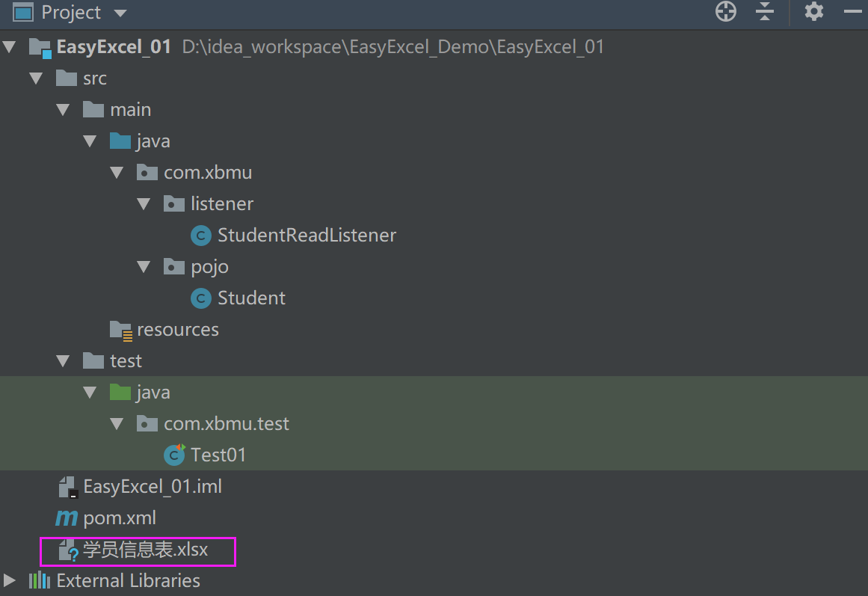Image resolution: width=868 pixels, height=596 pixels.
Task: Click the Project view title label
Action: pos(71,12)
